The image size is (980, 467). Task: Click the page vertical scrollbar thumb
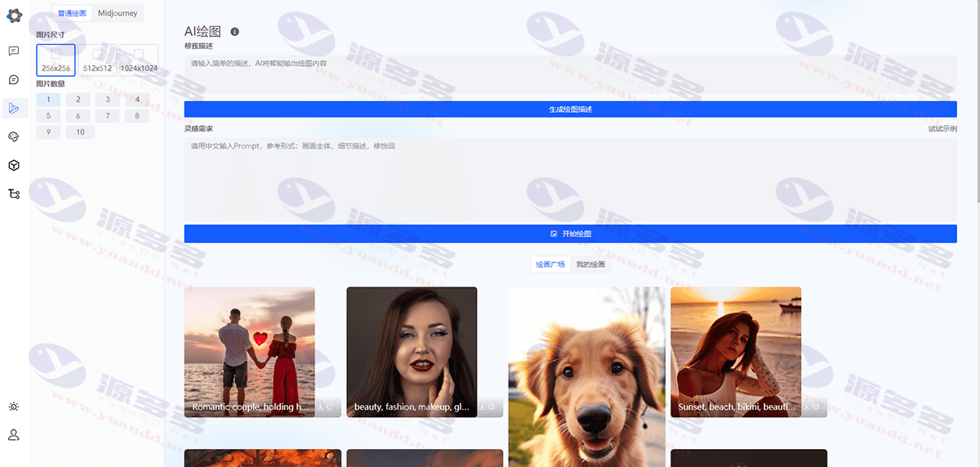pos(977,102)
